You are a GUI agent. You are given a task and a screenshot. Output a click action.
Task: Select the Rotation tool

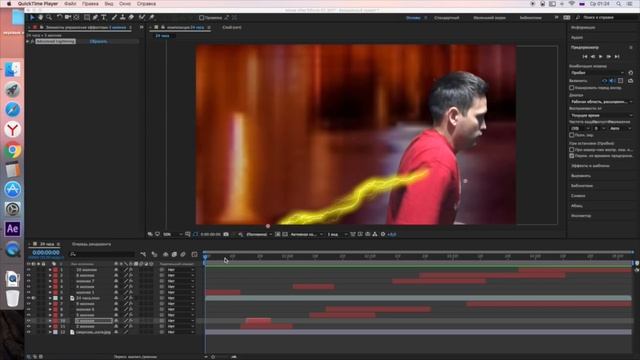tap(60, 18)
